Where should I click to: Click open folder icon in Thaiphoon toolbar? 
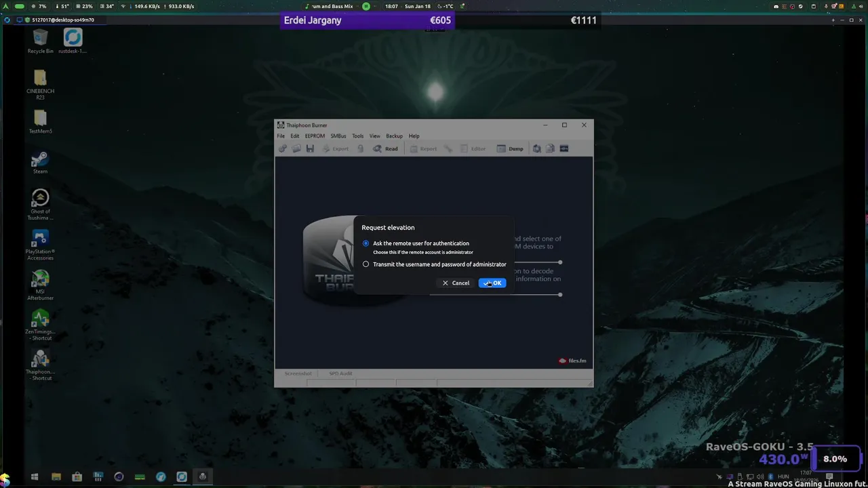click(296, 148)
